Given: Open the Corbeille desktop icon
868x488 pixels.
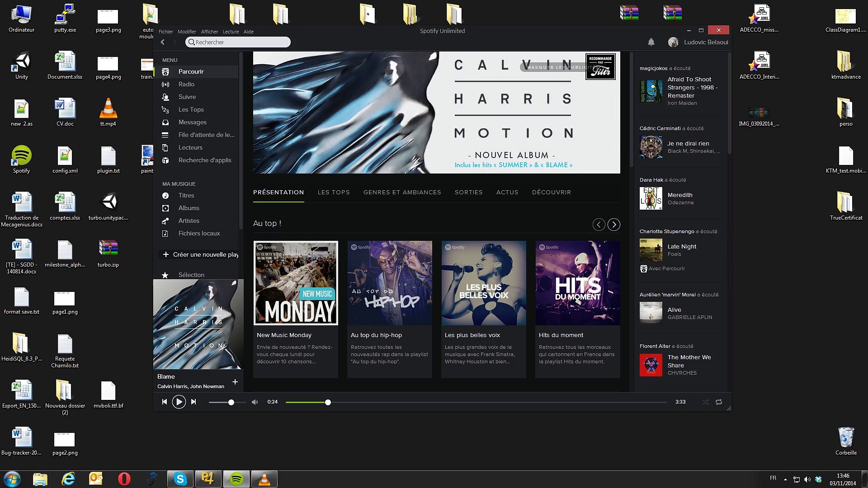Looking at the screenshot, I should click(846, 441).
